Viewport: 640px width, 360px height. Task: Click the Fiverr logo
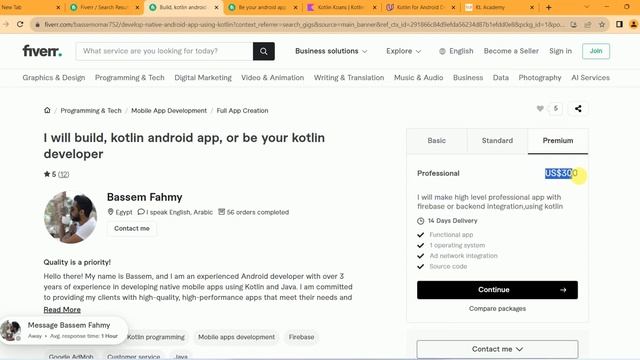pyautogui.click(x=42, y=51)
